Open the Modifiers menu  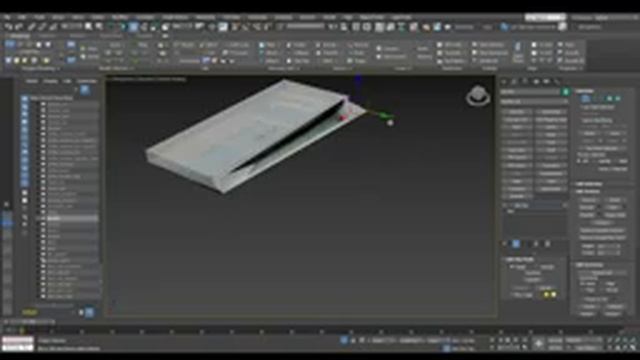[120, 18]
